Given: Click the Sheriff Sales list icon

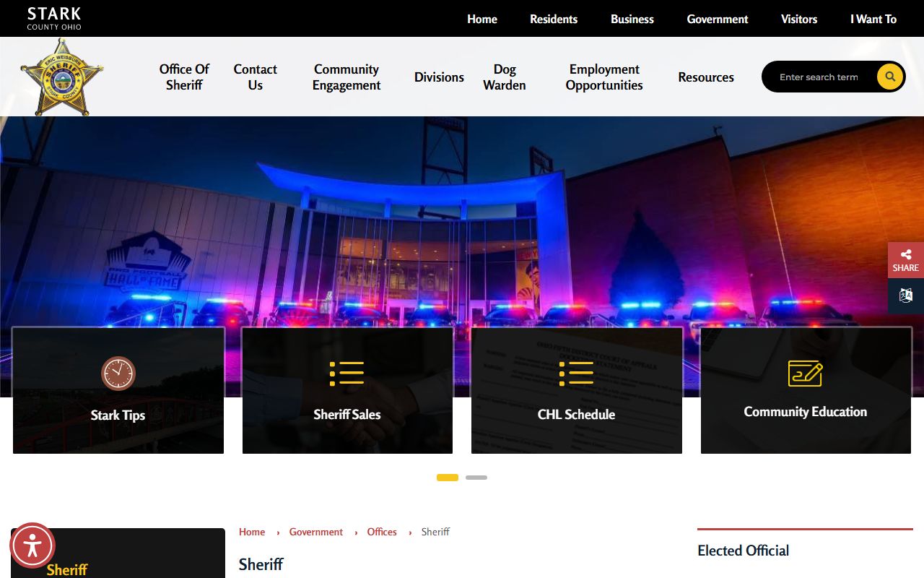Looking at the screenshot, I should (x=347, y=374).
